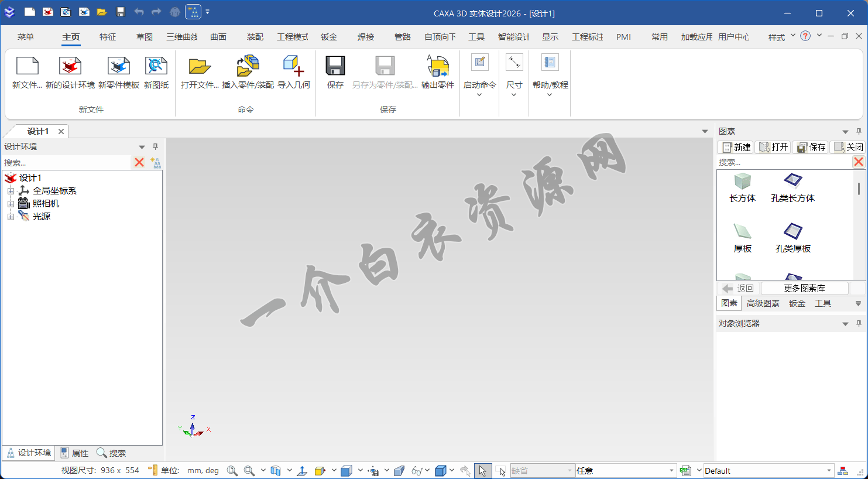Expand the 全局坐标系 tree node

click(x=11, y=191)
